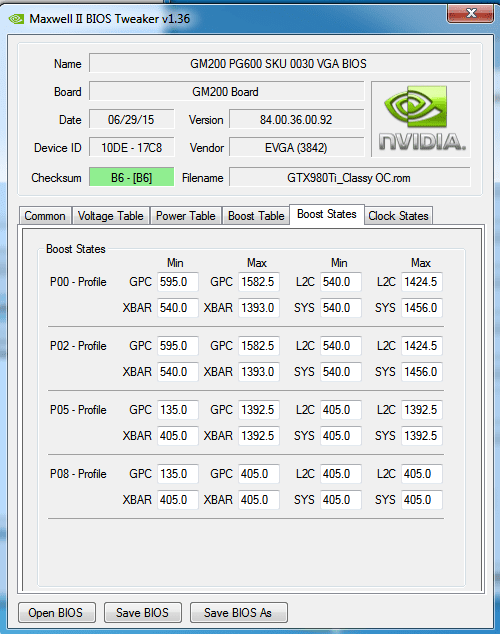Viewport: 500px width, 634px height.
Task: Click the Maxwell II BIOS Tweaker v1.36 title
Action: 110,19
